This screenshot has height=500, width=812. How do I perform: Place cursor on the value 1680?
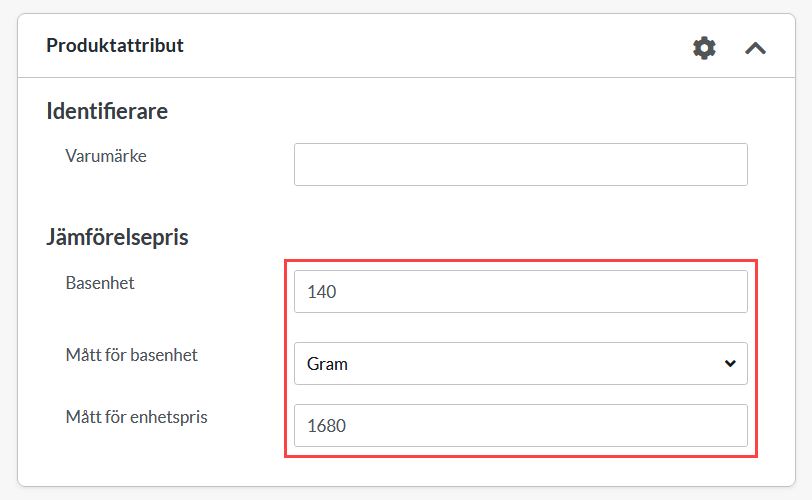click(x=326, y=426)
